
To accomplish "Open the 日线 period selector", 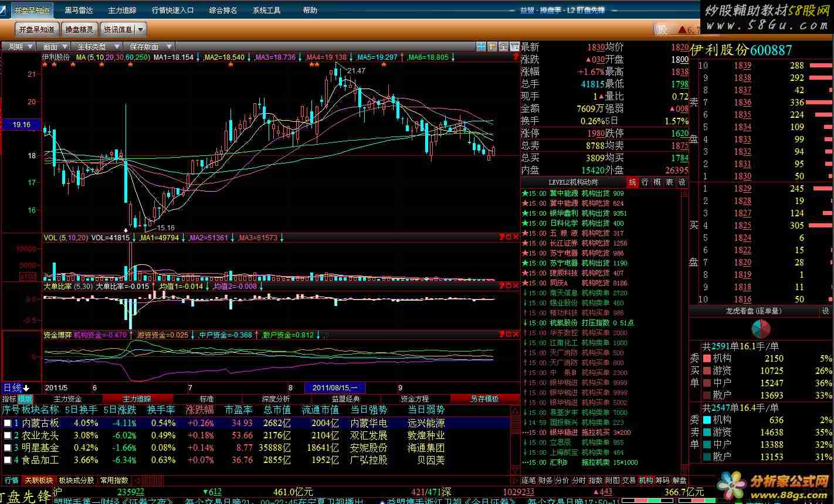I will [12, 388].
